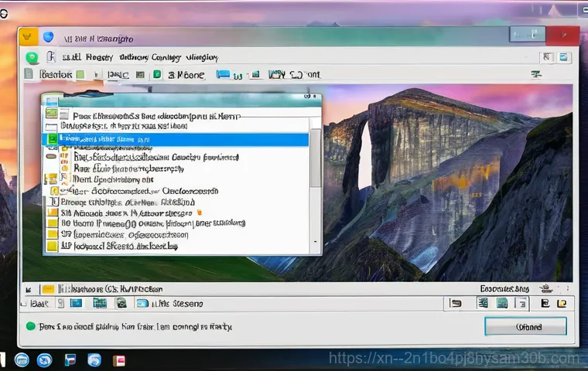Screen dimensions: 588x371
Task: Select the blue highlighted list entry
Action: 178,140
